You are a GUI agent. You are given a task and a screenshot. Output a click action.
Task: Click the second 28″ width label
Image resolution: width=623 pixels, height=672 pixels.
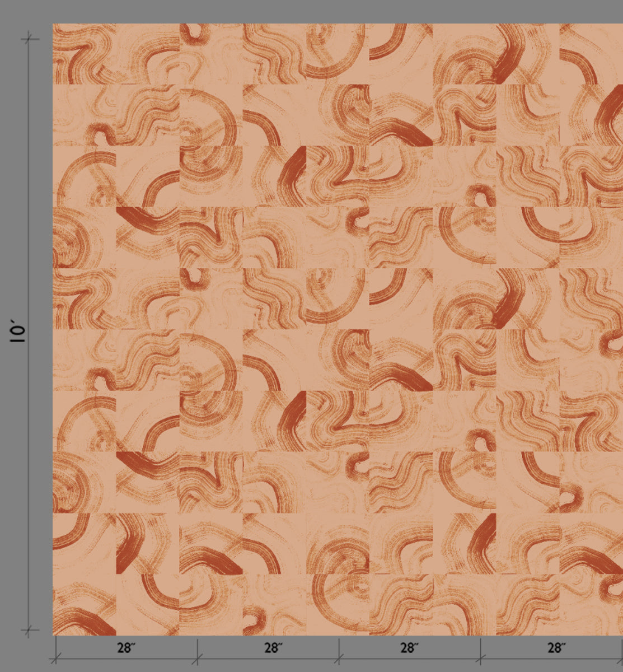tap(271, 648)
